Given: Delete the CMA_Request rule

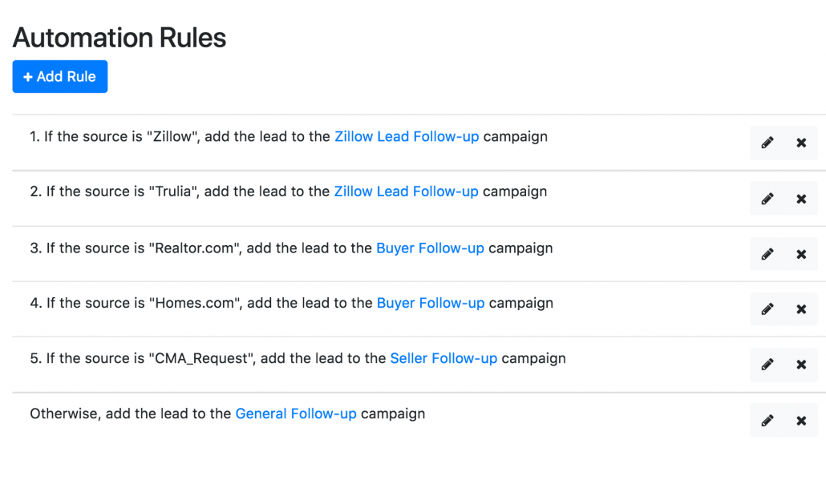Looking at the screenshot, I should pyautogui.click(x=801, y=365).
